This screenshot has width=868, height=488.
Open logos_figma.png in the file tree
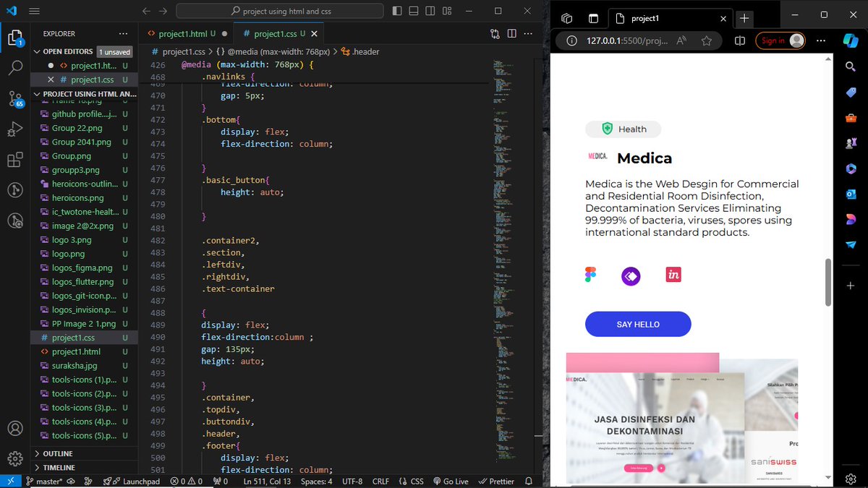pyautogui.click(x=82, y=267)
